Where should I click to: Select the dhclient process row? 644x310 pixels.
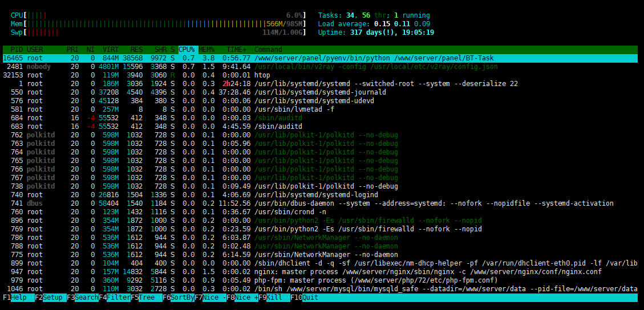click(321, 263)
